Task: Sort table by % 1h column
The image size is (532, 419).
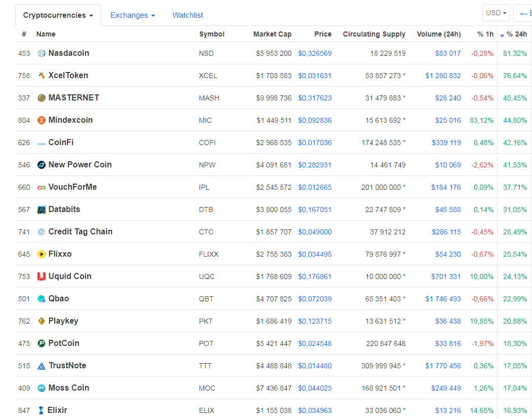Action: [485, 34]
